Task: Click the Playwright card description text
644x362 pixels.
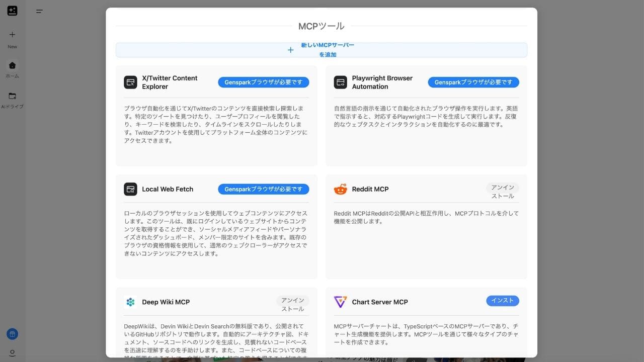Action: tap(426, 117)
